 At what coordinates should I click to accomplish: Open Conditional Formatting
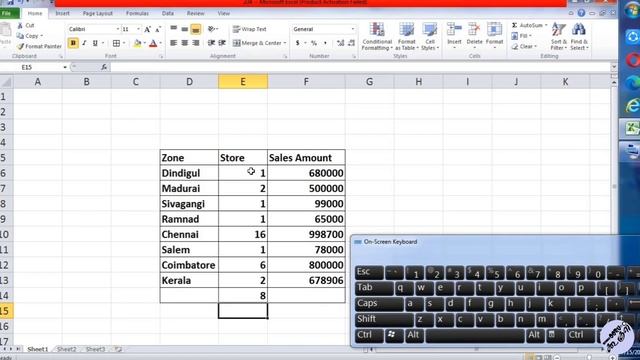pos(377,37)
